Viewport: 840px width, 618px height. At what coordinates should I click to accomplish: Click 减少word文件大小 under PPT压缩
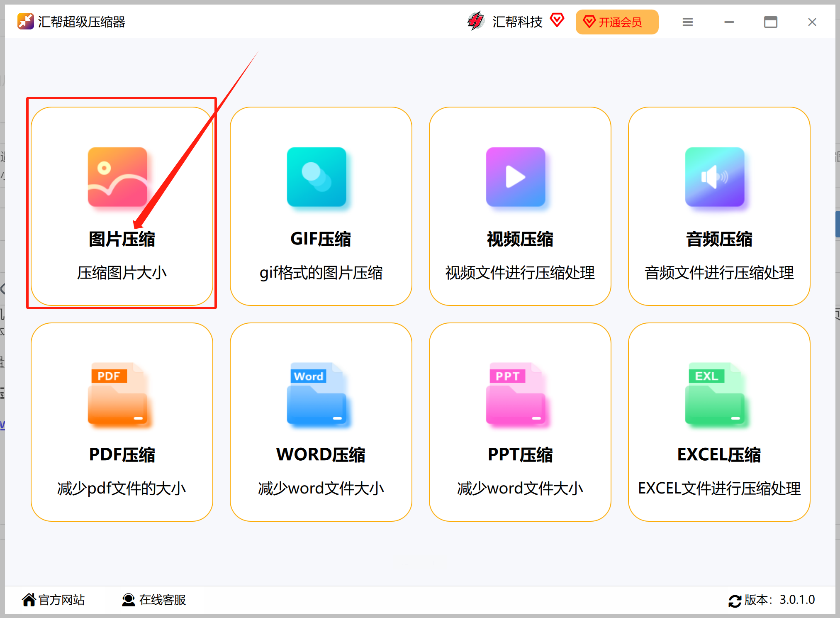[520, 489]
